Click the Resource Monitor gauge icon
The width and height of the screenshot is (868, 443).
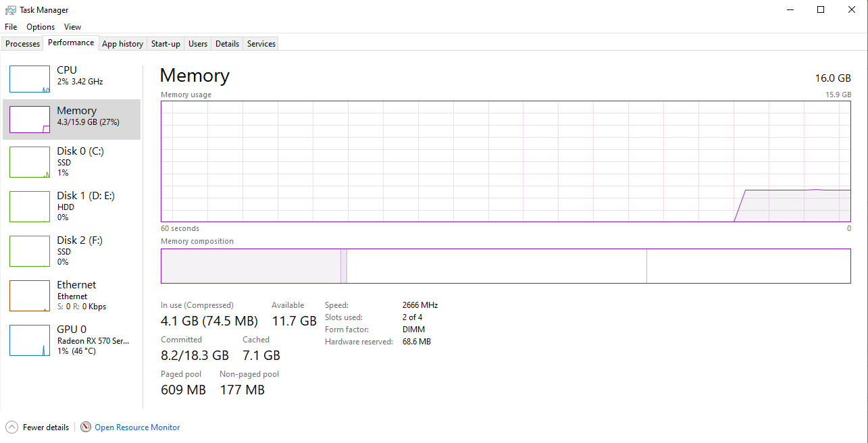pos(86,427)
